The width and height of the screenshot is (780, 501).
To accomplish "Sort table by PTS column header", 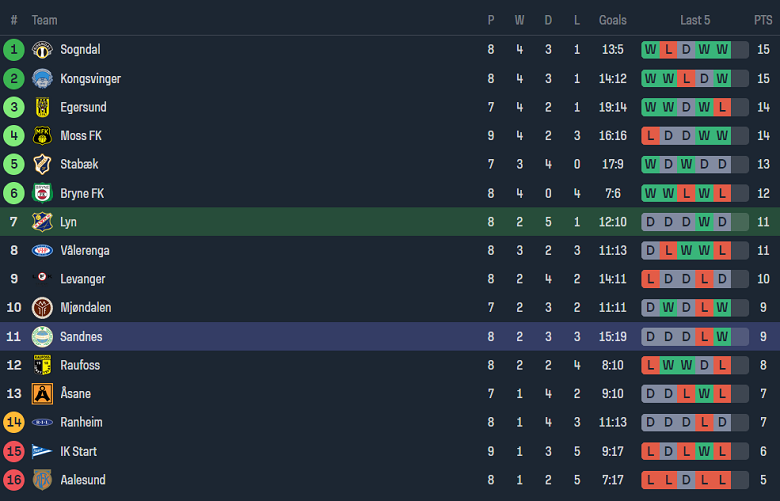I will (763, 20).
